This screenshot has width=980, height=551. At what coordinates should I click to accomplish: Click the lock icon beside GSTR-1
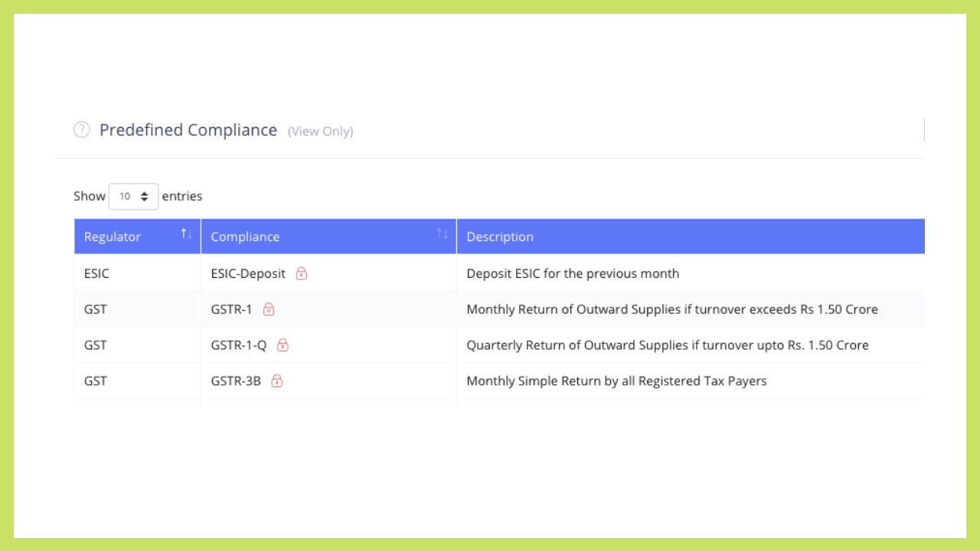269,309
